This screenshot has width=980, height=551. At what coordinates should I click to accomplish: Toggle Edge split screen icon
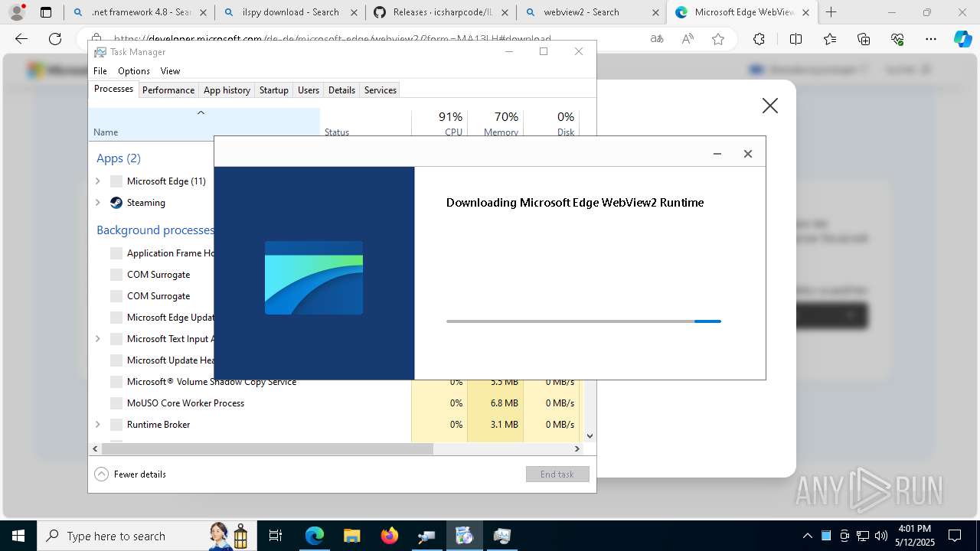[x=795, y=39]
